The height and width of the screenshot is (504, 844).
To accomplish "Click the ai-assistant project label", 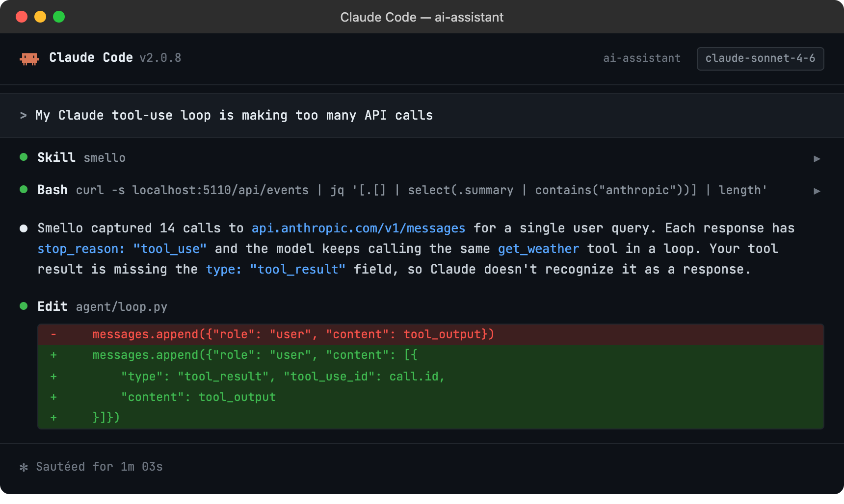I will (642, 58).
